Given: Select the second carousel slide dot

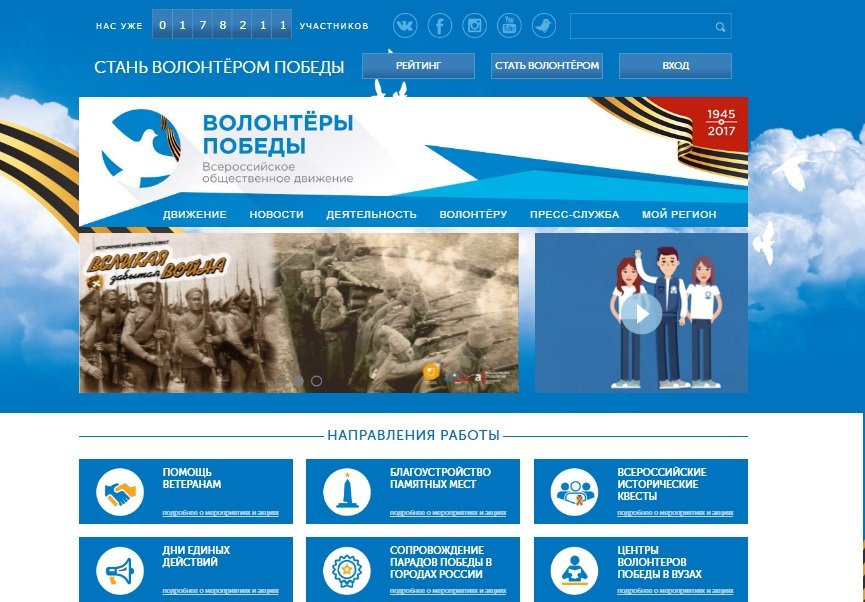Looking at the screenshot, I should pos(317,381).
